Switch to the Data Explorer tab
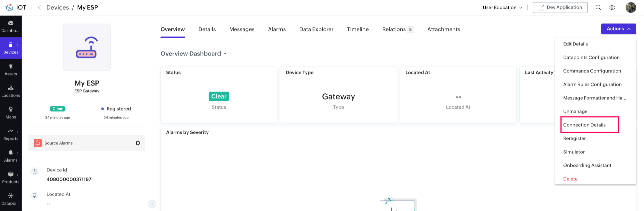Image resolution: width=644 pixels, height=211 pixels. click(x=316, y=29)
